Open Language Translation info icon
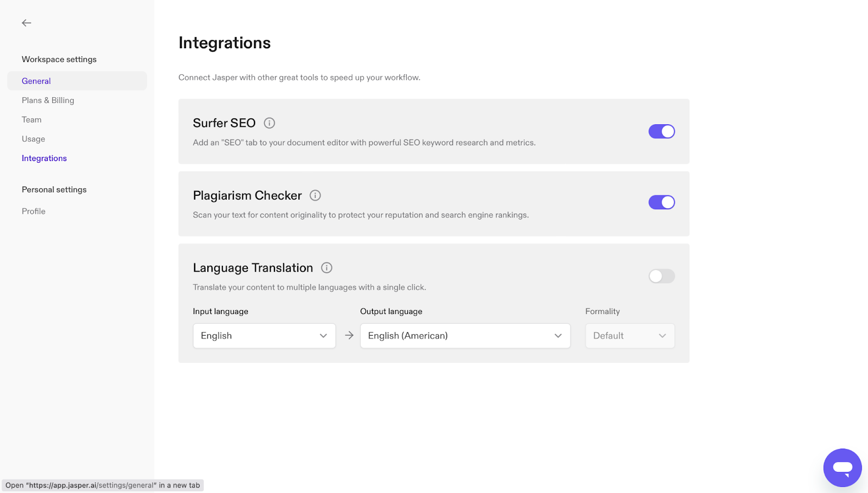The image size is (868, 493). [327, 267]
